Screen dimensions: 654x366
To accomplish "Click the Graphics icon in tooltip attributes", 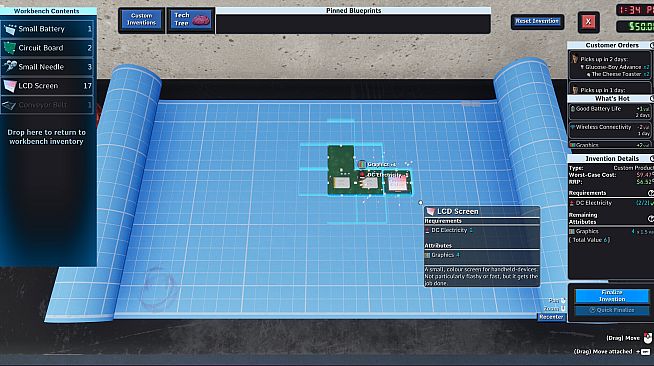I will 427,255.
